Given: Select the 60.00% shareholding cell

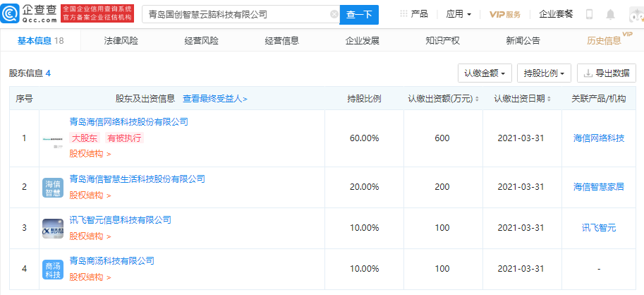Looking at the screenshot, I should [364, 138].
